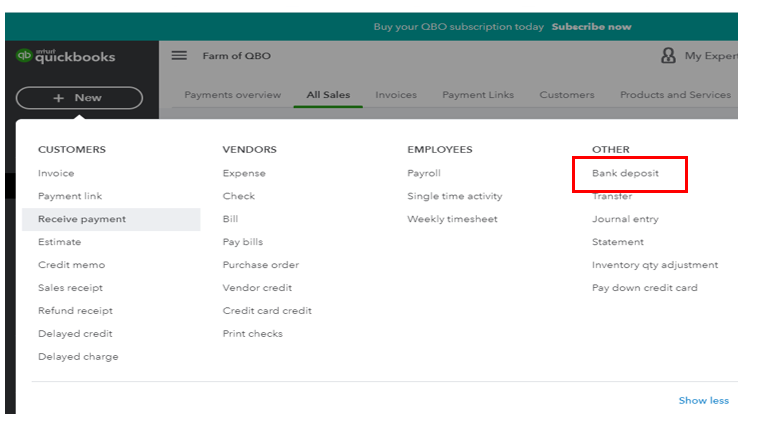Click My Experts label in header
The image size is (768, 428).
(x=711, y=56)
